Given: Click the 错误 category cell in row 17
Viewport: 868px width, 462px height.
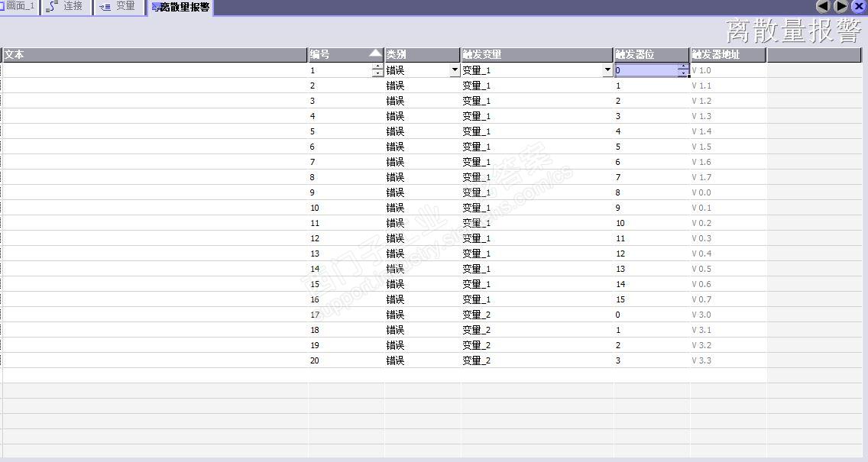Looking at the screenshot, I should pyautogui.click(x=423, y=315).
